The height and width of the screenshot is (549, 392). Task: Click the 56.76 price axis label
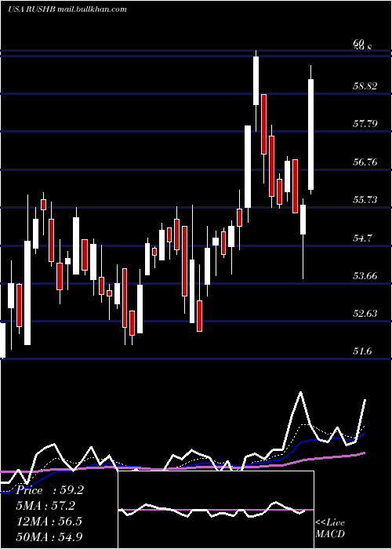pyautogui.click(x=365, y=162)
